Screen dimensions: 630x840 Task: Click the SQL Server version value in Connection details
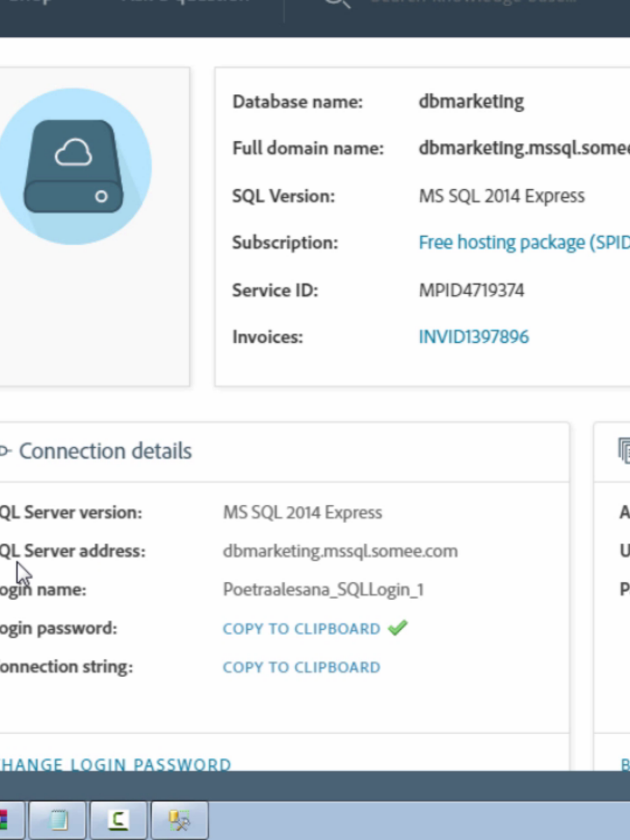pos(302,513)
